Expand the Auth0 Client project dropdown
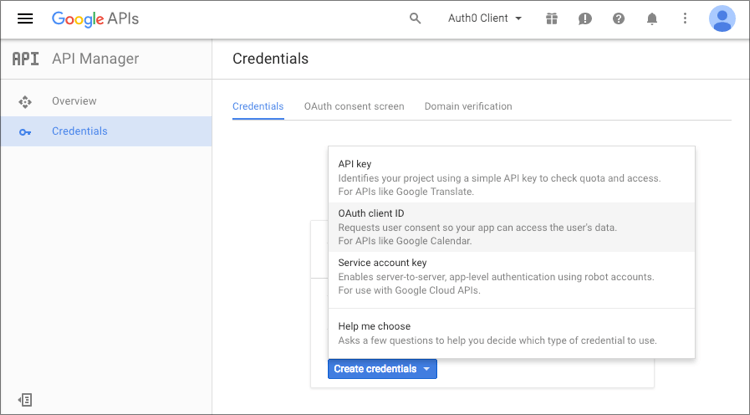750x415 pixels. (x=485, y=19)
